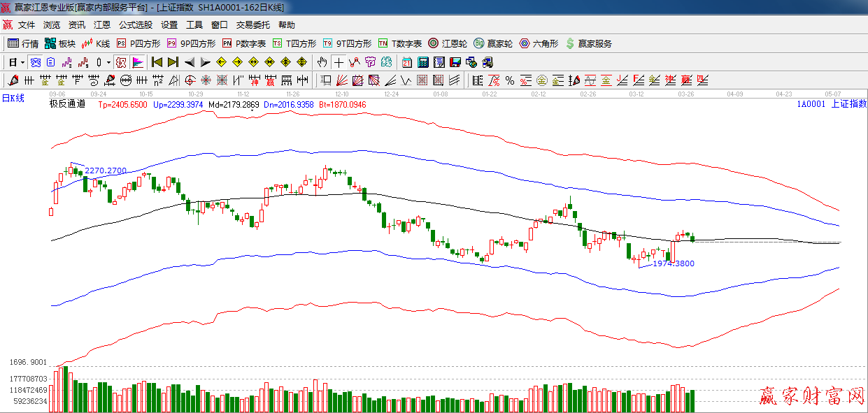Click the 行情 quotes toolbar button
This screenshot has height=413, width=868.
(23, 43)
